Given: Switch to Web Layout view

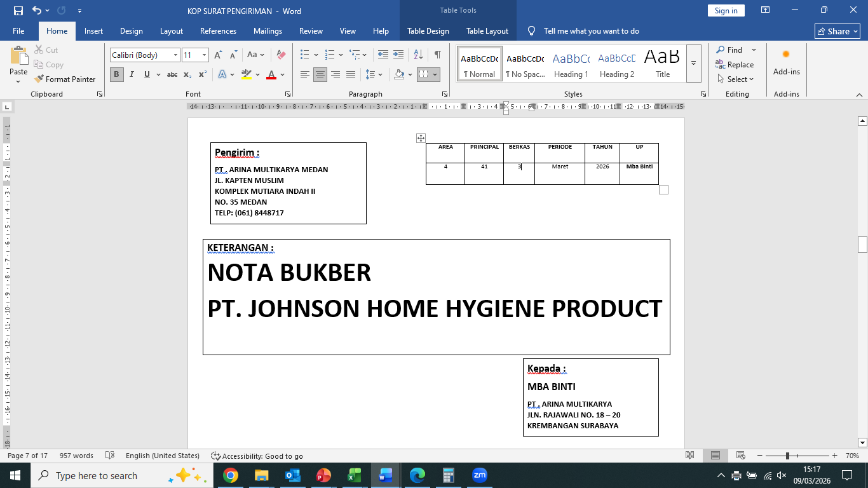Looking at the screenshot, I should (x=740, y=456).
